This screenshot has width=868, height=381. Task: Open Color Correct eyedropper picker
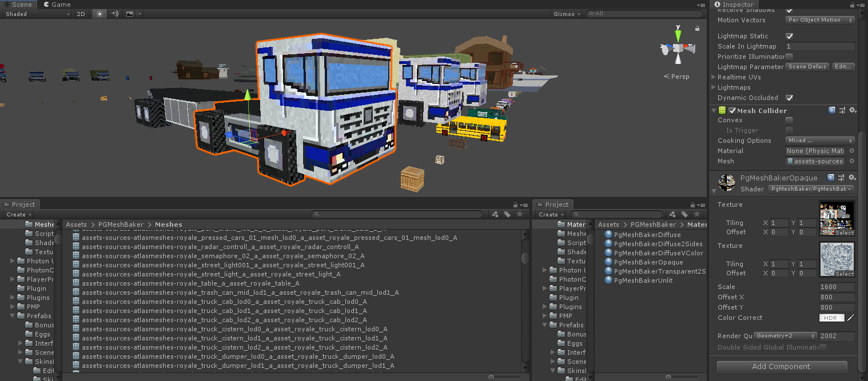click(850, 318)
